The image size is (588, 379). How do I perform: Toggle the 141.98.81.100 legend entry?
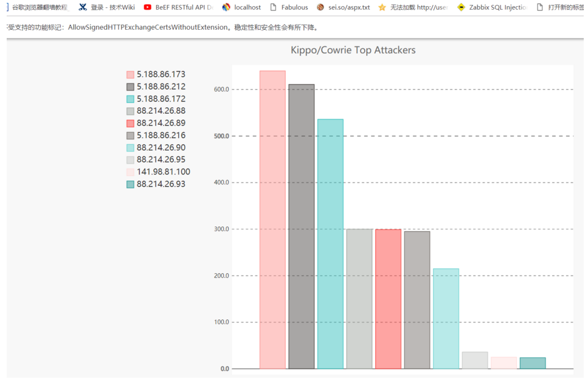158,172
